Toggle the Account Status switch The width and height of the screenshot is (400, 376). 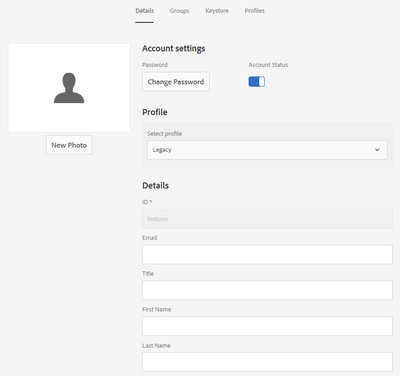click(257, 82)
